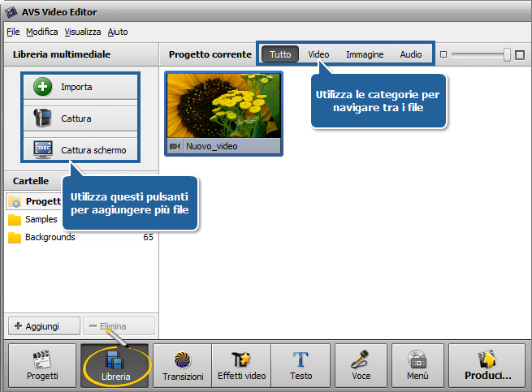Select the Tutto category filter
The height and width of the screenshot is (392, 532).
(x=280, y=54)
